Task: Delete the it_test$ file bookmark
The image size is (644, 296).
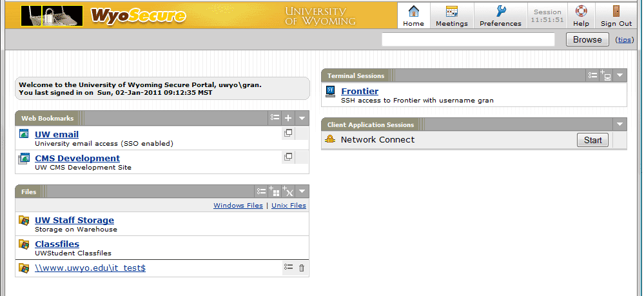Action: pos(302,268)
